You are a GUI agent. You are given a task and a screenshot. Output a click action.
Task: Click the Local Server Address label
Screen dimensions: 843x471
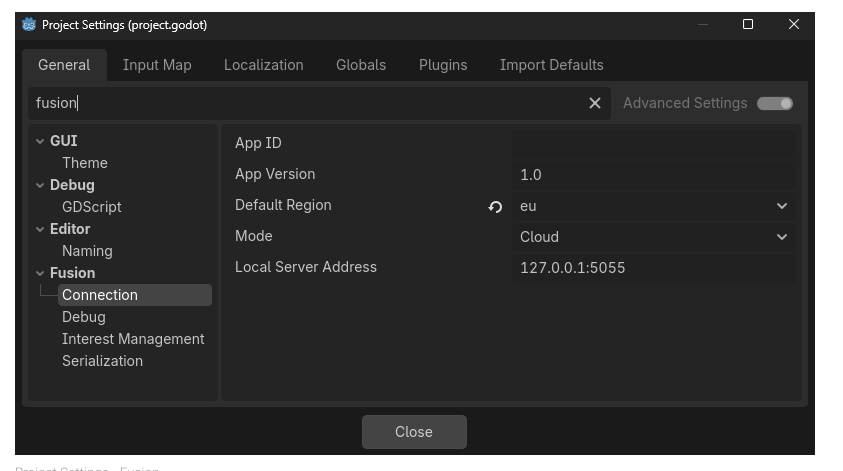coord(305,267)
